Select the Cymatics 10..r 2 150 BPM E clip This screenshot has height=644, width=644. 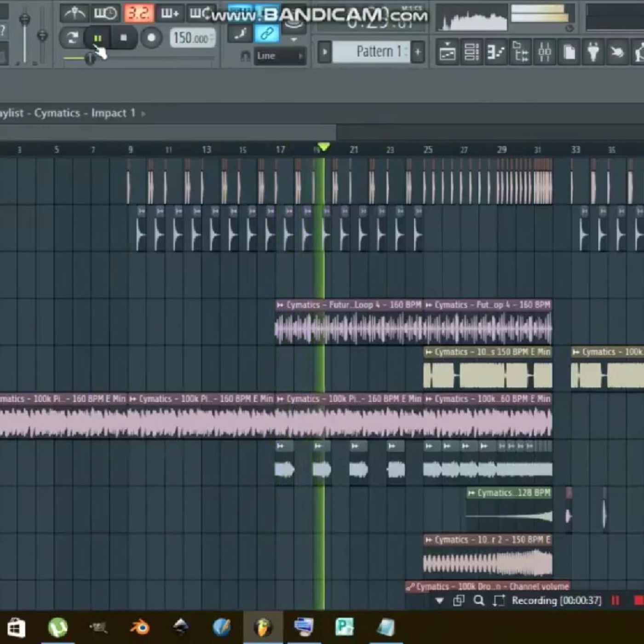tap(488, 557)
